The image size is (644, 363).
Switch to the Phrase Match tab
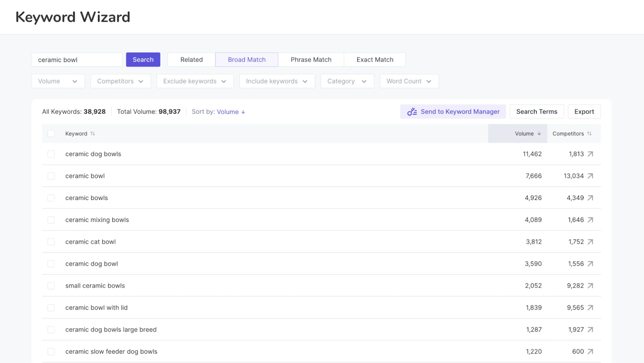click(311, 60)
